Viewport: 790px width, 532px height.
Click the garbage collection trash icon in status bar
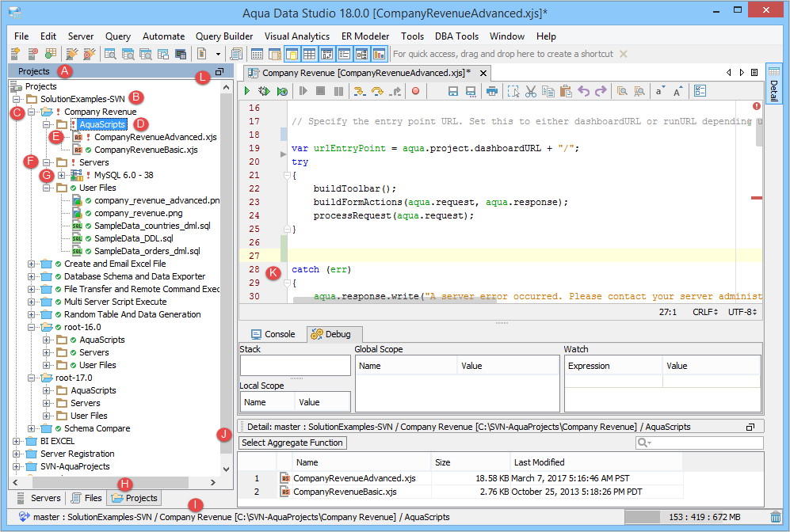[x=776, y=517]
